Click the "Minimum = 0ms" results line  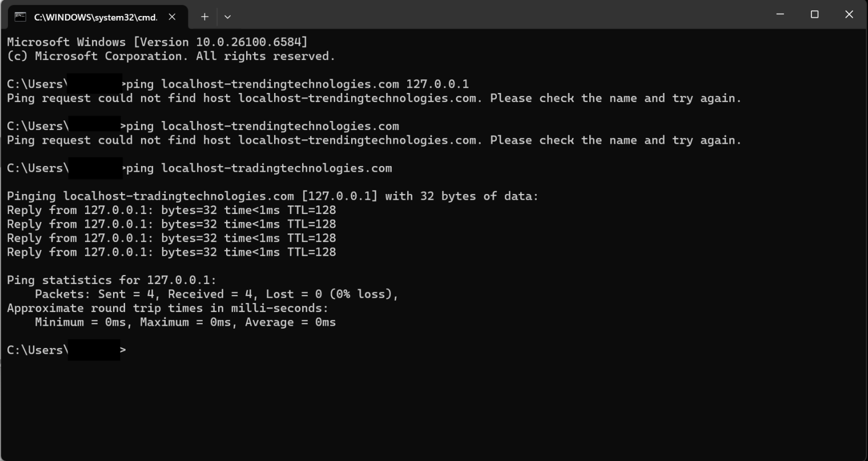(185, 322)
